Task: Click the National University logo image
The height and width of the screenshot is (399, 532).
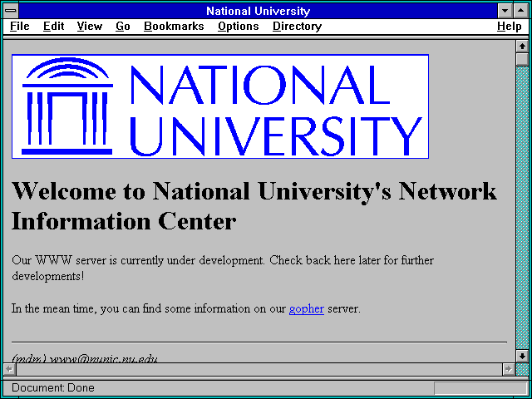Action: (x=220, y=106)
